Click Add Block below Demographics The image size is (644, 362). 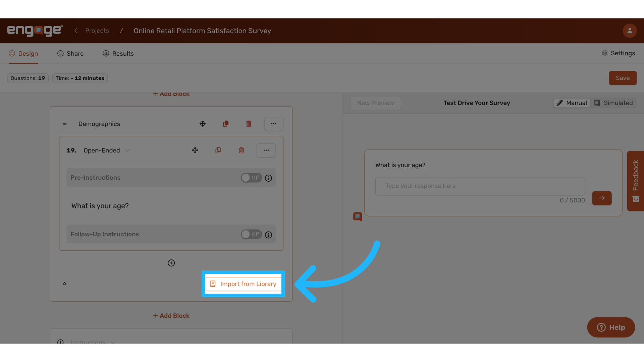pyautogui.click(x=171, y=316)
